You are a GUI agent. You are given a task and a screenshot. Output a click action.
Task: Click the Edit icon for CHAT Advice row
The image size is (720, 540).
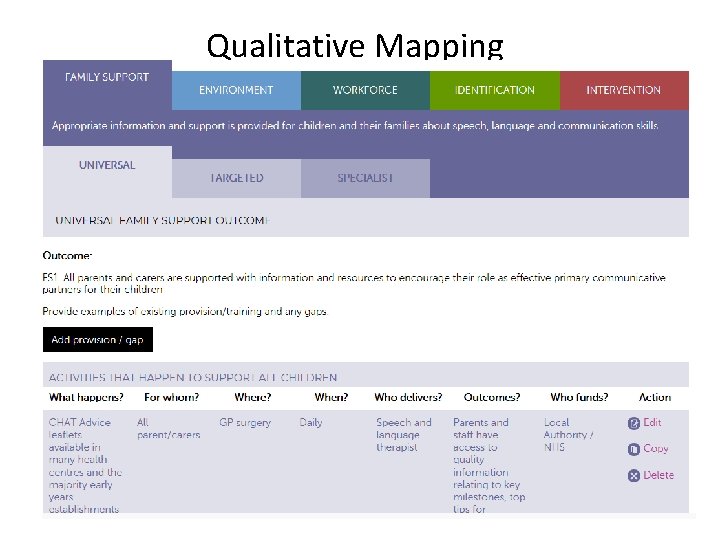pos(634,423)
